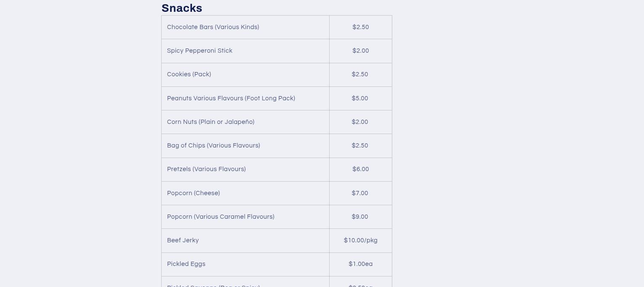The width and height of the screenshot is (644, 287).
Task: Click the Spicy Pepperoni Stick item
Action: 200,51
